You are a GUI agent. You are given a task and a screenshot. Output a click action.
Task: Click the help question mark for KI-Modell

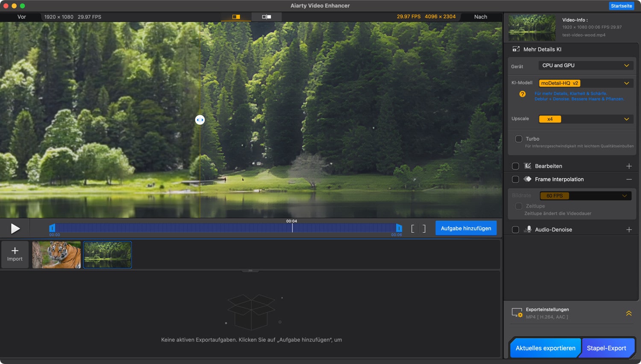click(522, 94)
